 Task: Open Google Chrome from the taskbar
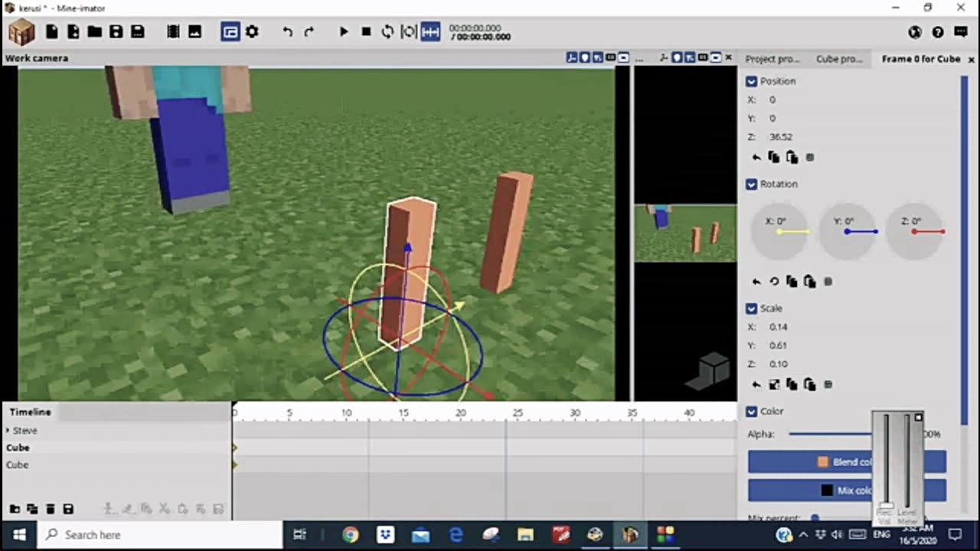pos(351,535)
